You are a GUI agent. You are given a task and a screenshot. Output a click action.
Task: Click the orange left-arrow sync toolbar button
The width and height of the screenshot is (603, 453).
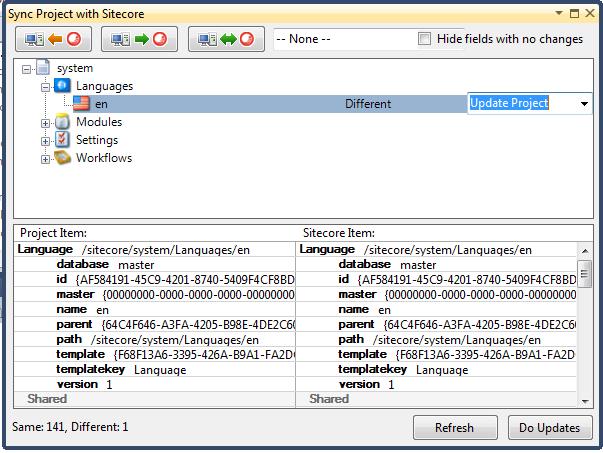click(x=53, y=39)
